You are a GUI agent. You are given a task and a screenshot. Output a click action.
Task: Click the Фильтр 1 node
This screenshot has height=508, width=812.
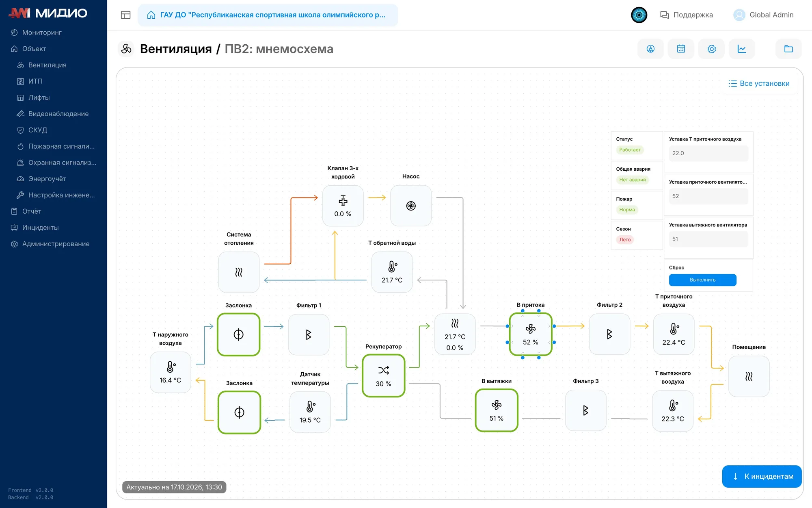click(x=309, y=334)
